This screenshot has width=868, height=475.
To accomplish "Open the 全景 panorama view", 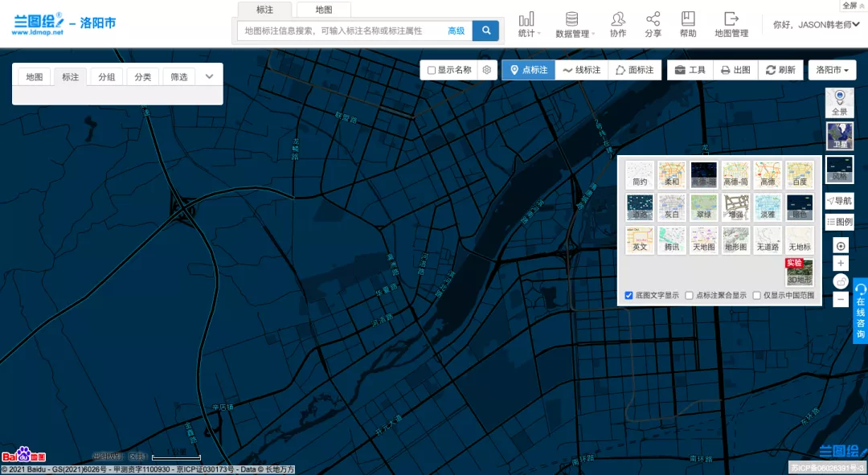I will [839, 102].
